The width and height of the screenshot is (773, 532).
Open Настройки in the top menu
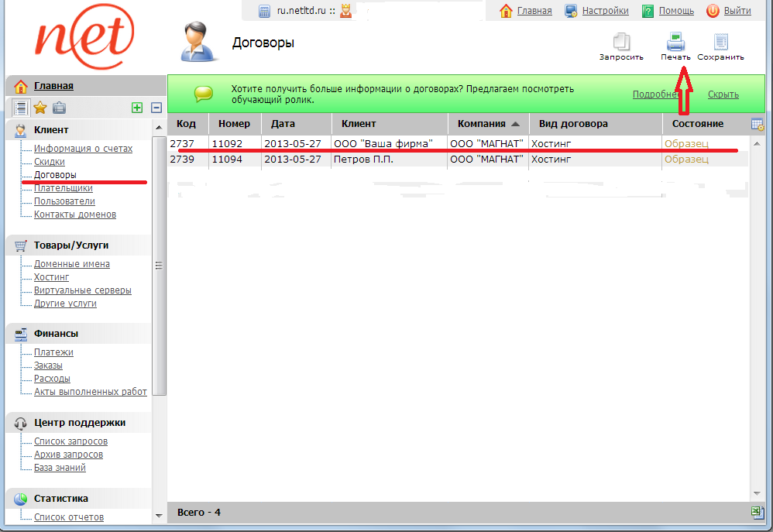coord(604,11)
